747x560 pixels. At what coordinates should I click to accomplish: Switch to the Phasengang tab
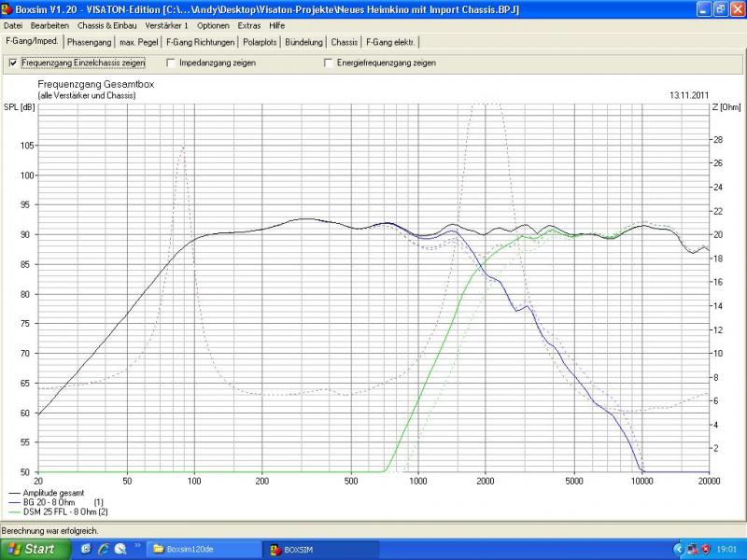click(89, 42)
